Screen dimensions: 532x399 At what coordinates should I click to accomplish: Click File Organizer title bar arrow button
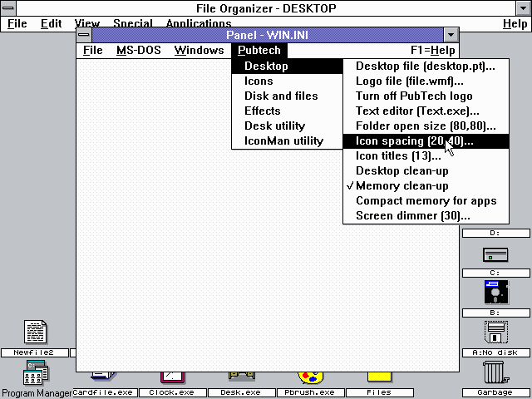(x=524, y=8)
